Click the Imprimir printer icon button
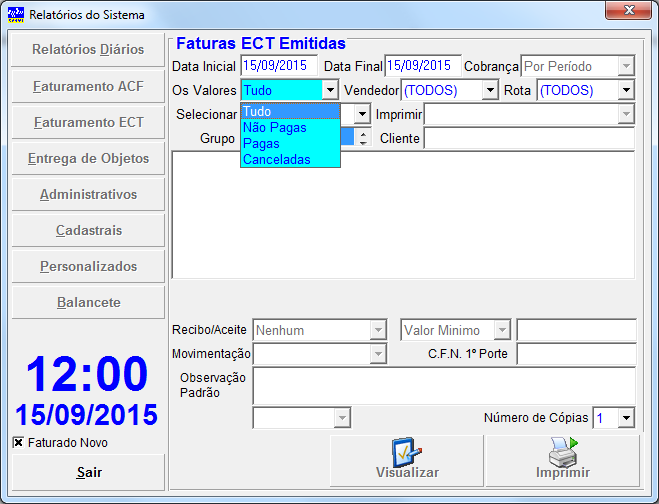659x504 pixels. pos(563,461)
